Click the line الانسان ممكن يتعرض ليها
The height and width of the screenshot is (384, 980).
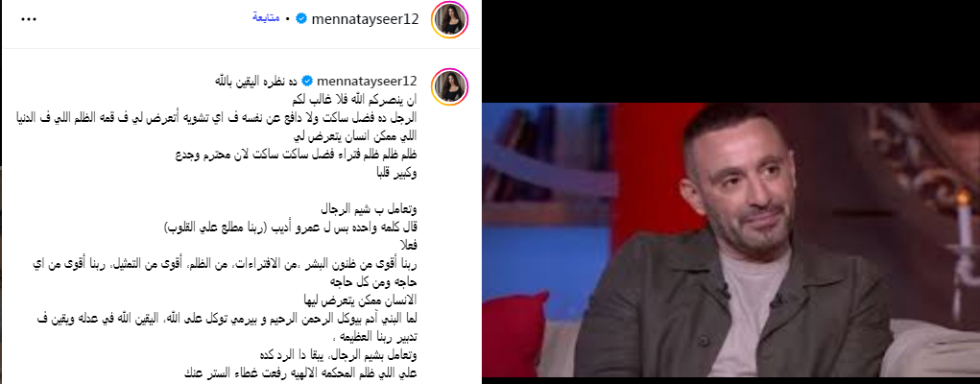coord(357,300)
